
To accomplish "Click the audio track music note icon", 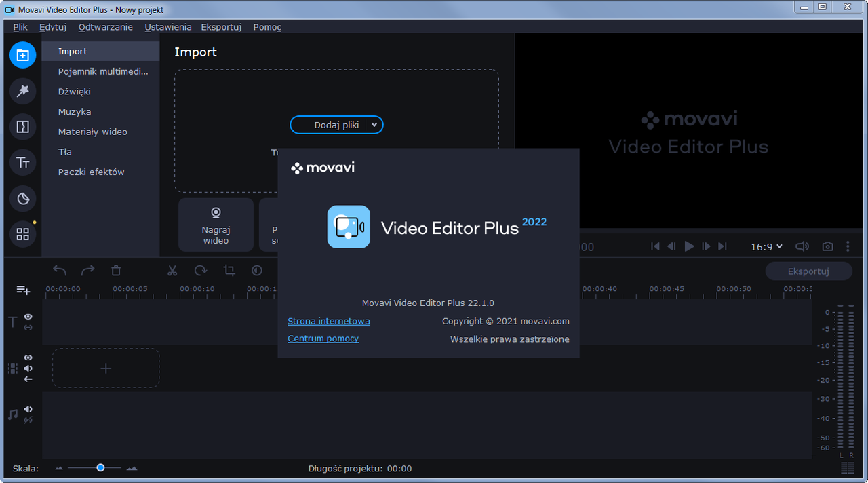I will pyautogui.click(x=12, y=414).
